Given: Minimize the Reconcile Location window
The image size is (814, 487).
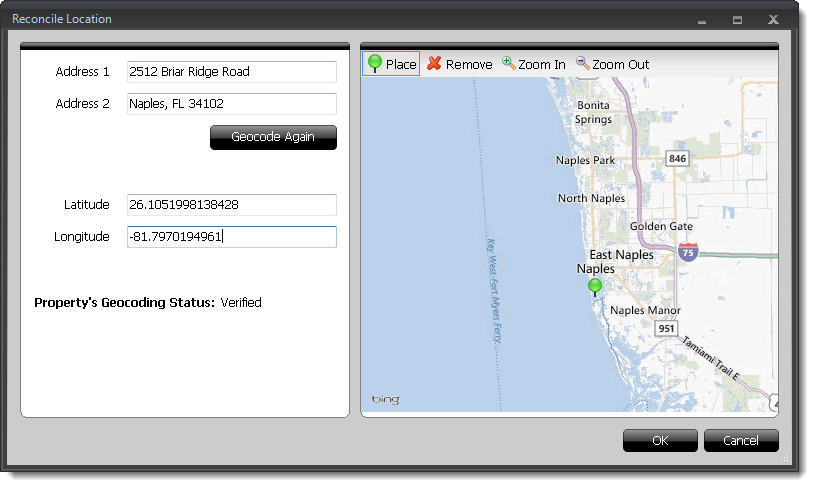Looking at the screenshot, I should (702, 19).
